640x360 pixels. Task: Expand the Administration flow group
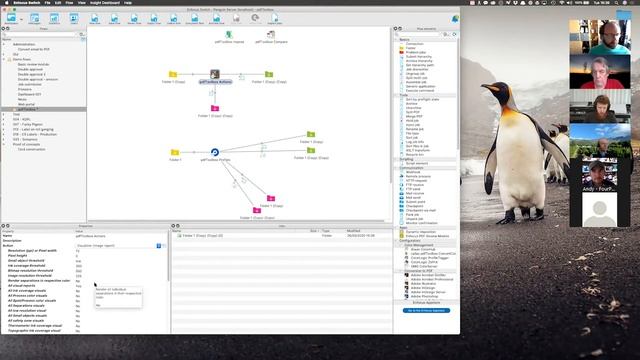(4, 44)
